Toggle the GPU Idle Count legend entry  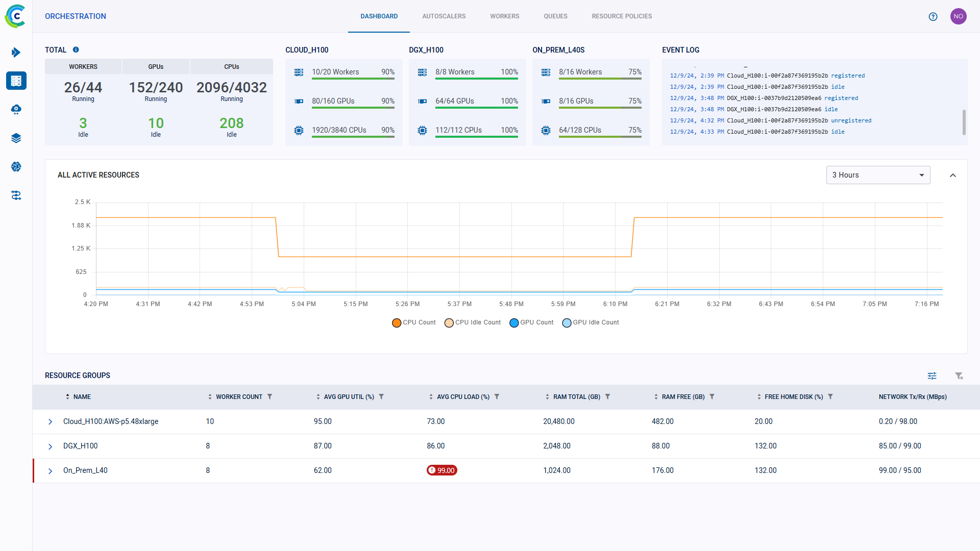coord(590,322)
